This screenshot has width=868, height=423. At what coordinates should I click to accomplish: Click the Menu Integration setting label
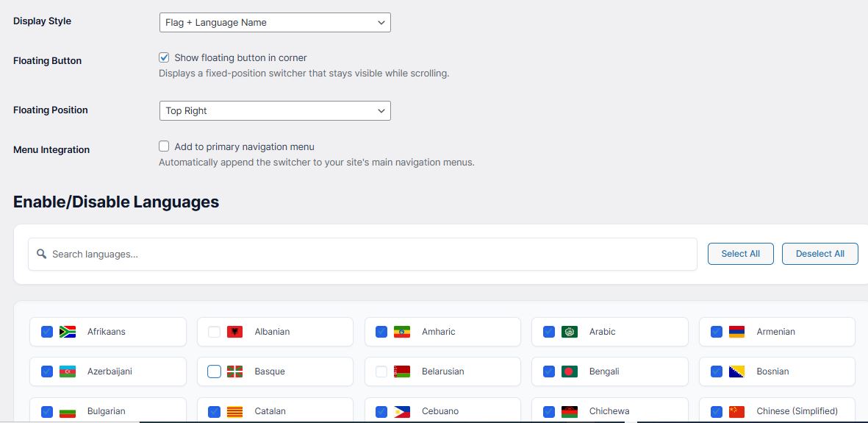click(x=51, y=149)
